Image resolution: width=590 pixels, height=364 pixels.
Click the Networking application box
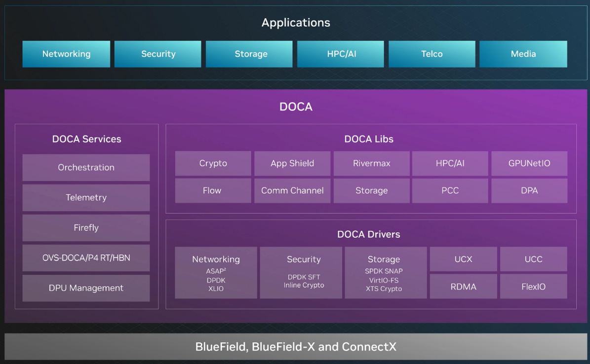pos(66,54)
